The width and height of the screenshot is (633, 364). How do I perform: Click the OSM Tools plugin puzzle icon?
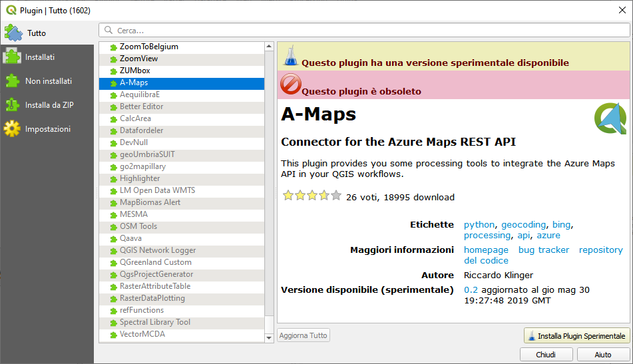pyautogui.click(x=114, y=227)
